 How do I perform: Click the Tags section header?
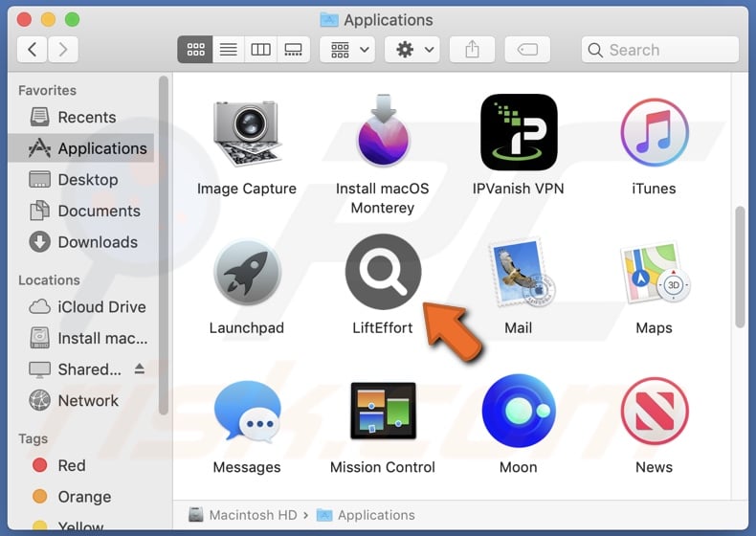coord(33,439)
